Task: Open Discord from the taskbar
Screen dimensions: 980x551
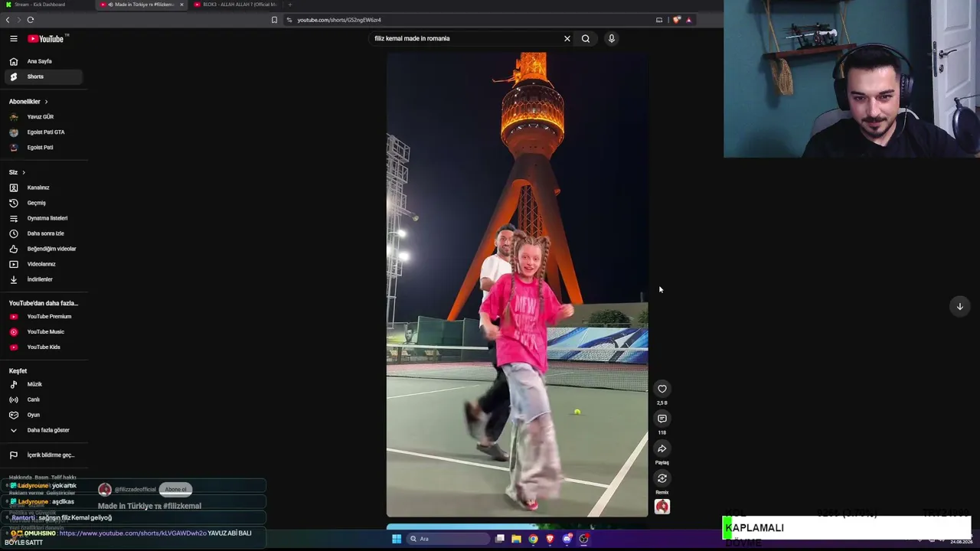Action: pyautogui.click(x=567, y=539)
